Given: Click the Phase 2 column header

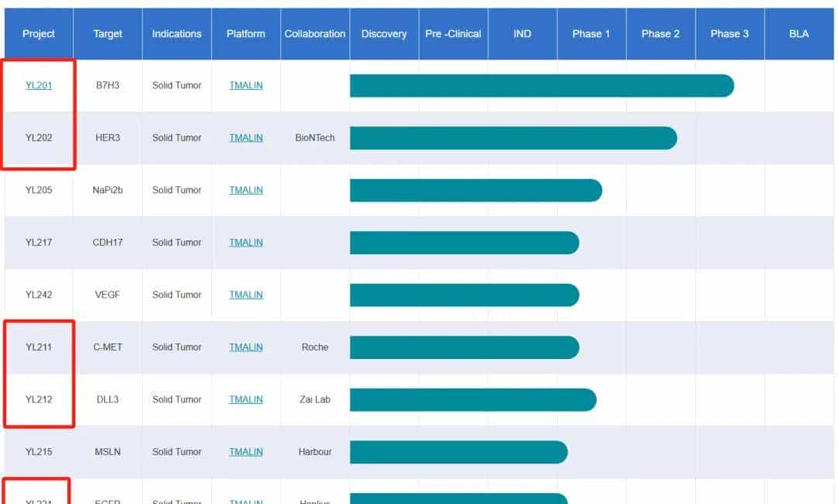Looking at the screenshot, I should 660,33.
